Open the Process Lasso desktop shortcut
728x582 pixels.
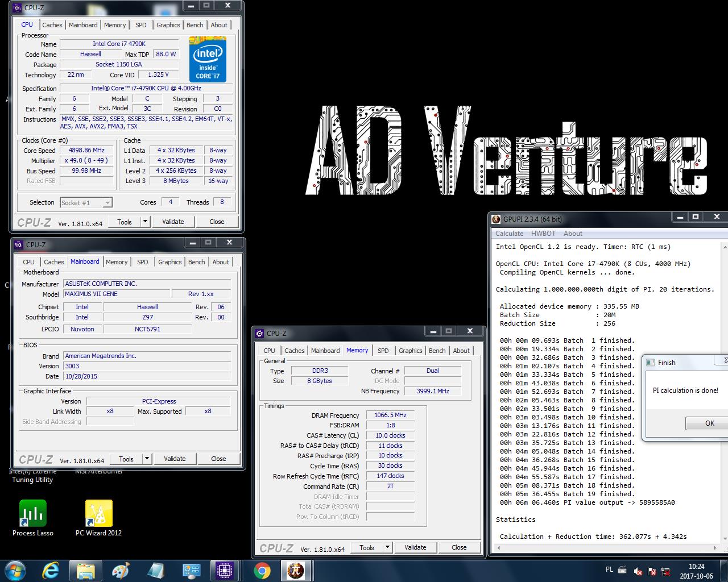tap(33, 518)
